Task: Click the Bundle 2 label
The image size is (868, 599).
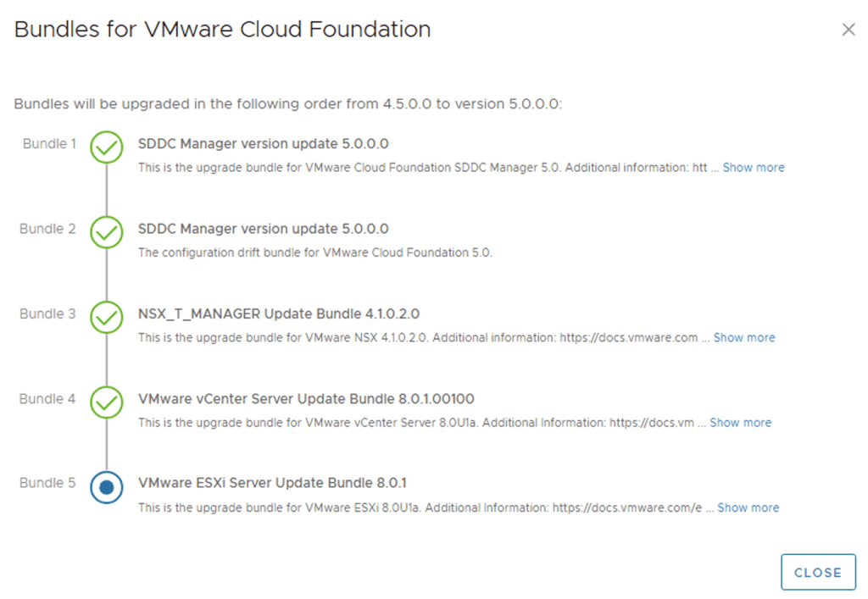Action: [47, 229]
